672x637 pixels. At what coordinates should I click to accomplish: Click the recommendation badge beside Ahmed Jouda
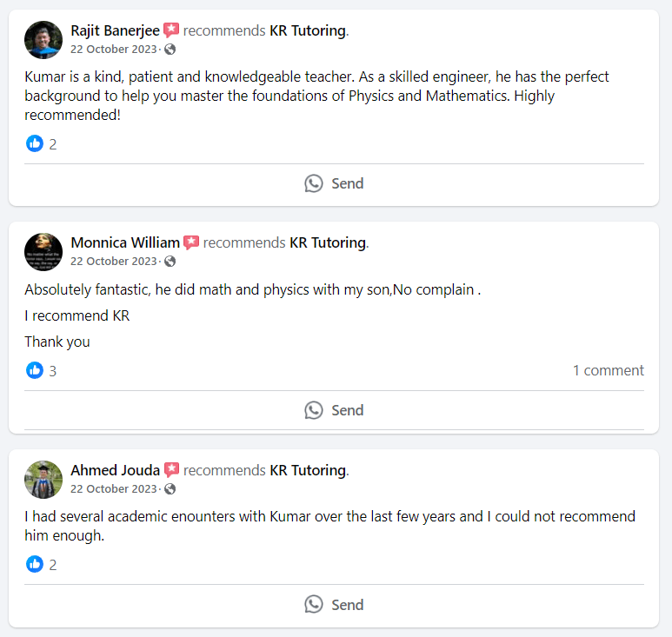(x=171, y=470)
